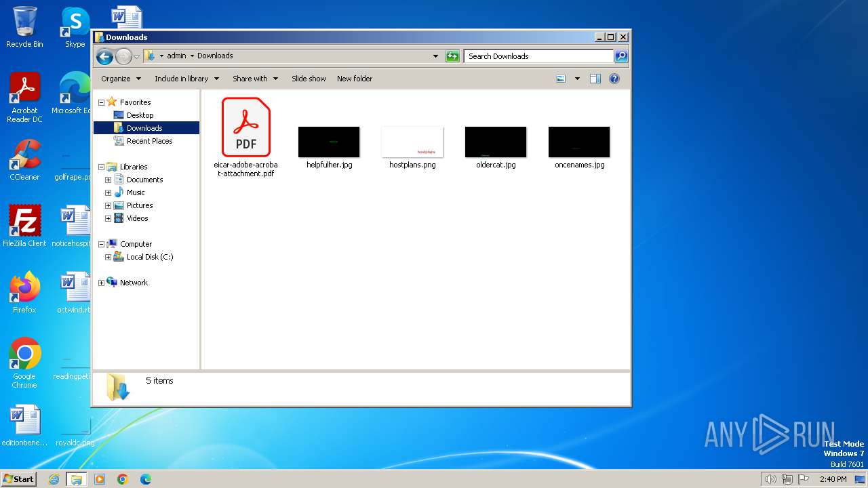Select the Pictures library
The width and height of the screenshot is (868, 488).
[140, 205]
